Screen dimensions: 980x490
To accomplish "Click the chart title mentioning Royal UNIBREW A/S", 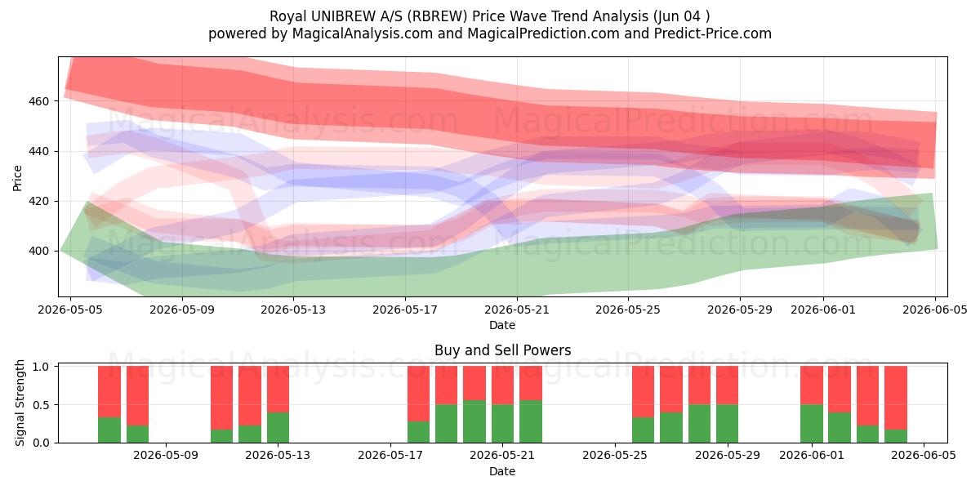I will [x=490, y=16].
